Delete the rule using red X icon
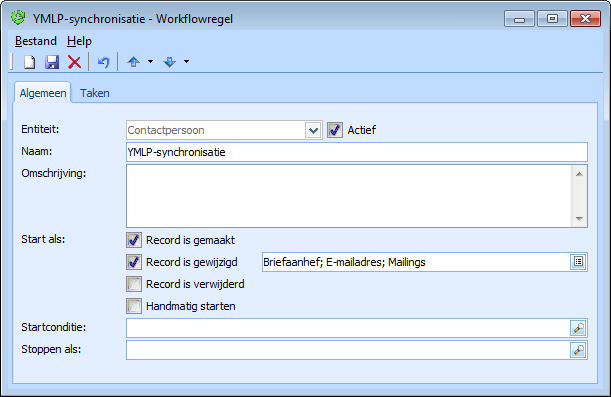 74,62
